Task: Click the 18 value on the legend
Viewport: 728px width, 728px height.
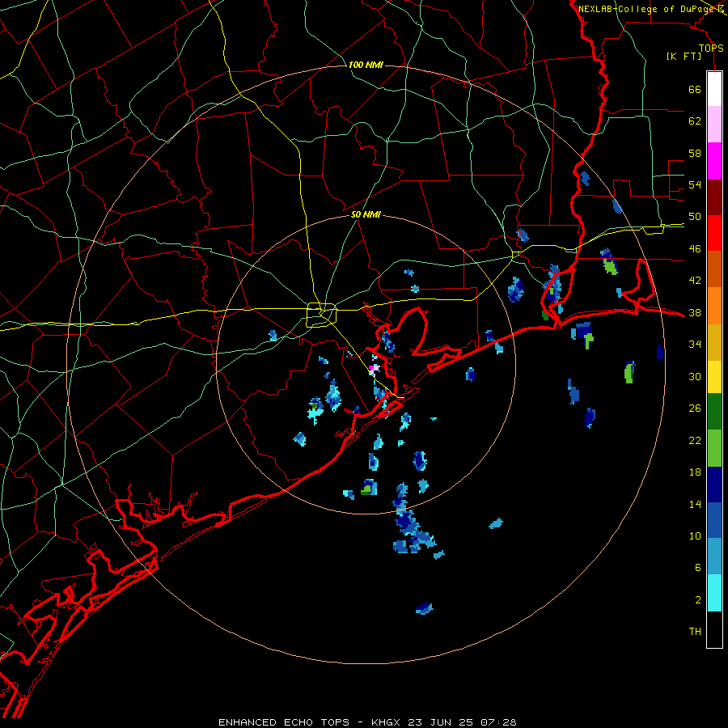Action: point(695,472)
